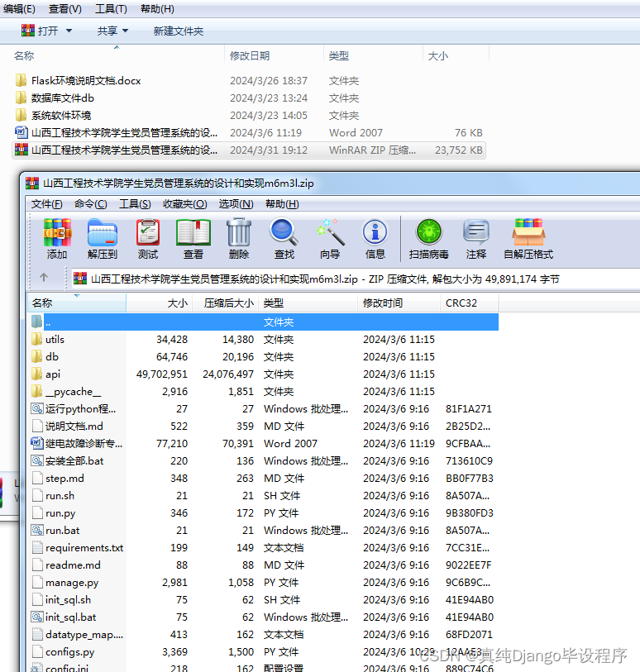
Task: Click the Comment (注释) icon
Action: 475,233
